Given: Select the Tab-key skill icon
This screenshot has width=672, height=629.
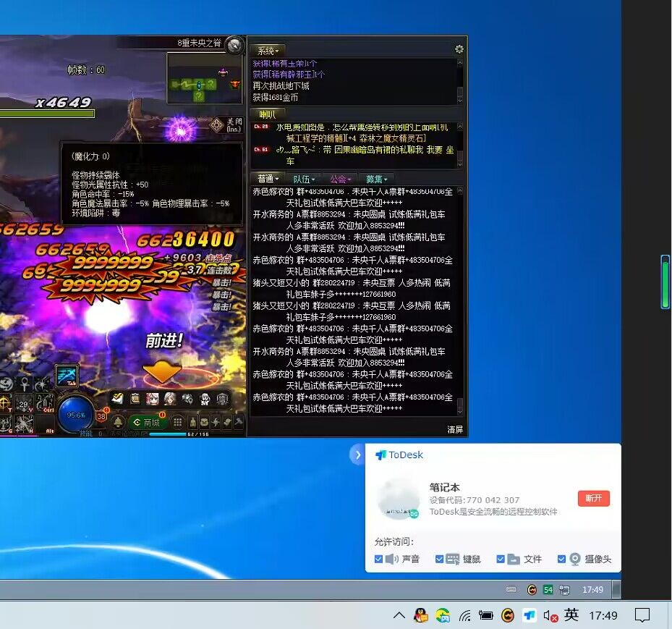Looking at the screenshot, I should (x=67, y=376).
